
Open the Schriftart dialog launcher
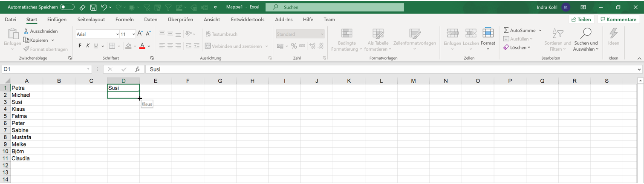[x=152, y=58]
